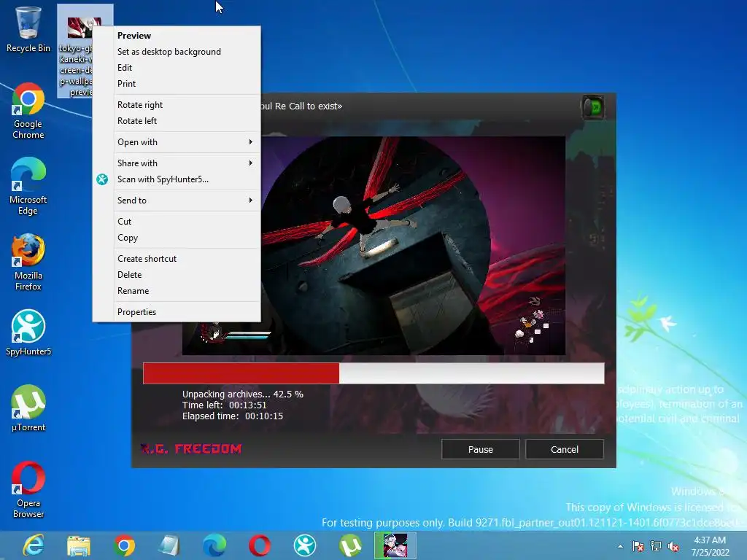Select the Opera Browser desktop shortcut
Image resolution: width=747 pixels, height=560 pixels.
pyautogui.click(x=28, y=489)
